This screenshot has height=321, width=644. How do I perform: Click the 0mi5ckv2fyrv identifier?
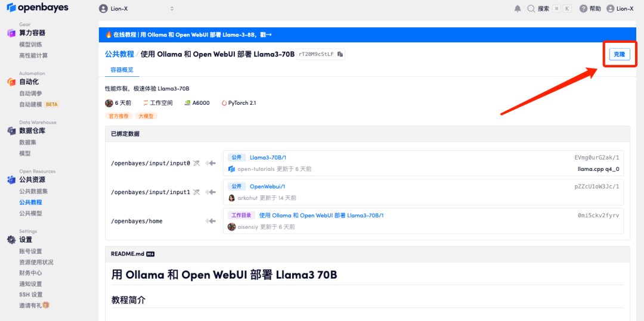[x=599, y=215]
